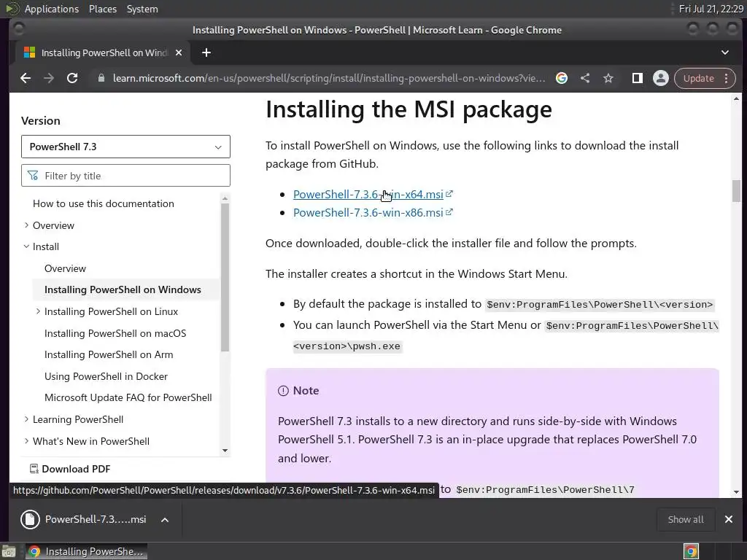Click the Chrome icon in bottom tray
Viewport: 747px width, 560px height.
point(691,551)
